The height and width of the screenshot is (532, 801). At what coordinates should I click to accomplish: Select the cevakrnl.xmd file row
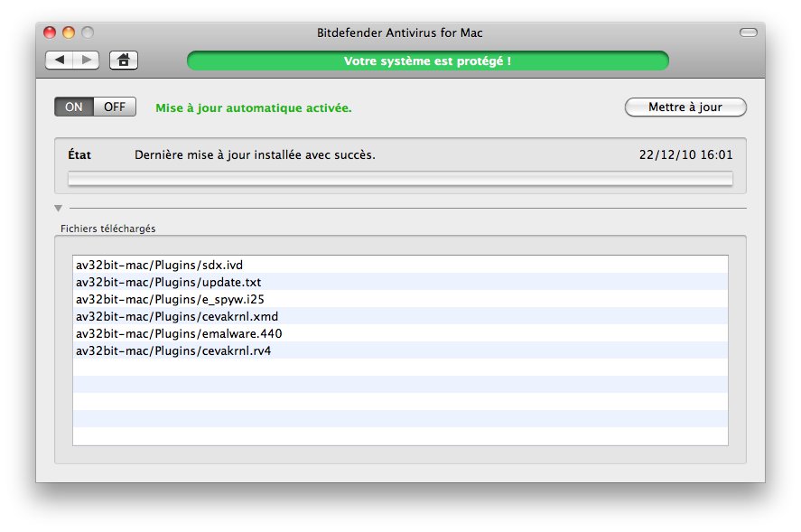click(400, 316)
